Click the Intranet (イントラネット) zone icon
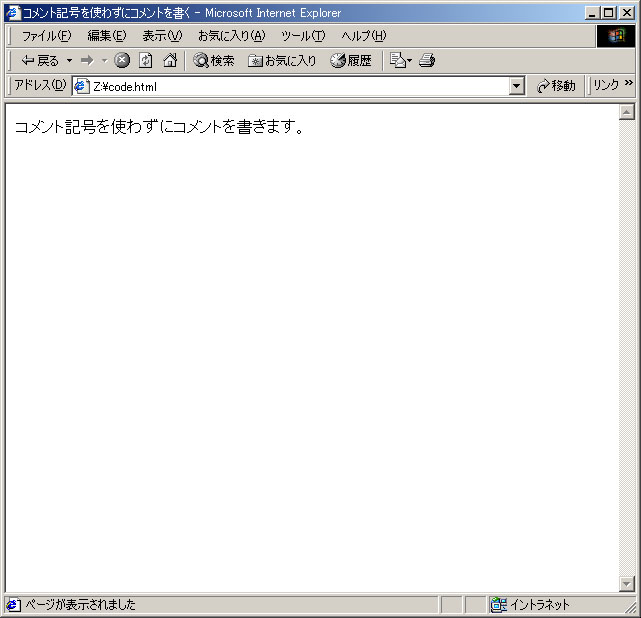This screenshot has width=641, height=618. click(498, 605)
